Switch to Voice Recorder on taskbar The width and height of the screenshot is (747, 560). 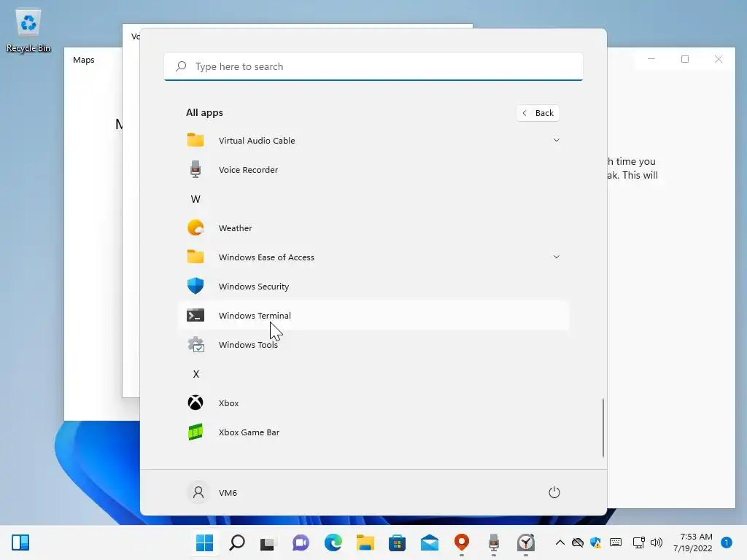(494, 542)
